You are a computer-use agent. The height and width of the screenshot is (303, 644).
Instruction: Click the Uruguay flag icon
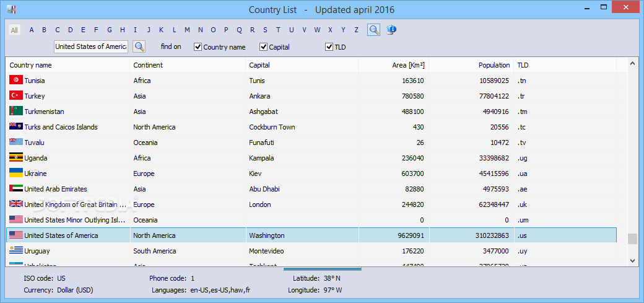click(15, 250)
